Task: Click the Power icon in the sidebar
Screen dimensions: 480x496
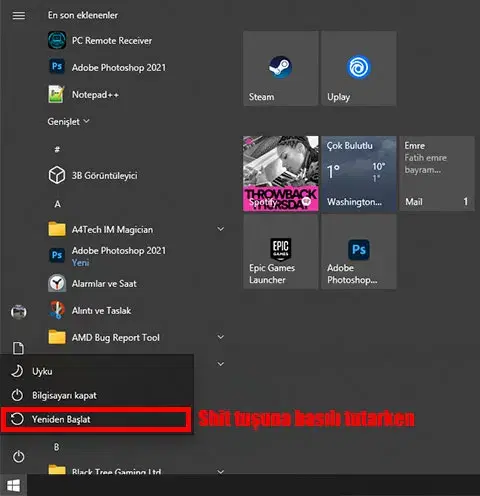Action: pyautogui.click(x=18, y=457)
